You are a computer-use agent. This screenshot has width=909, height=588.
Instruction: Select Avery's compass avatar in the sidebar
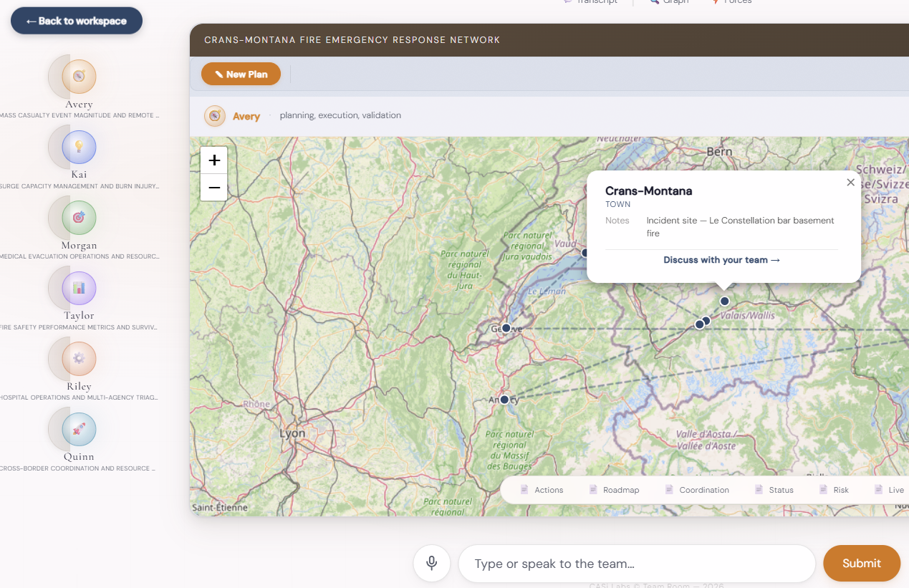point(79,76)
